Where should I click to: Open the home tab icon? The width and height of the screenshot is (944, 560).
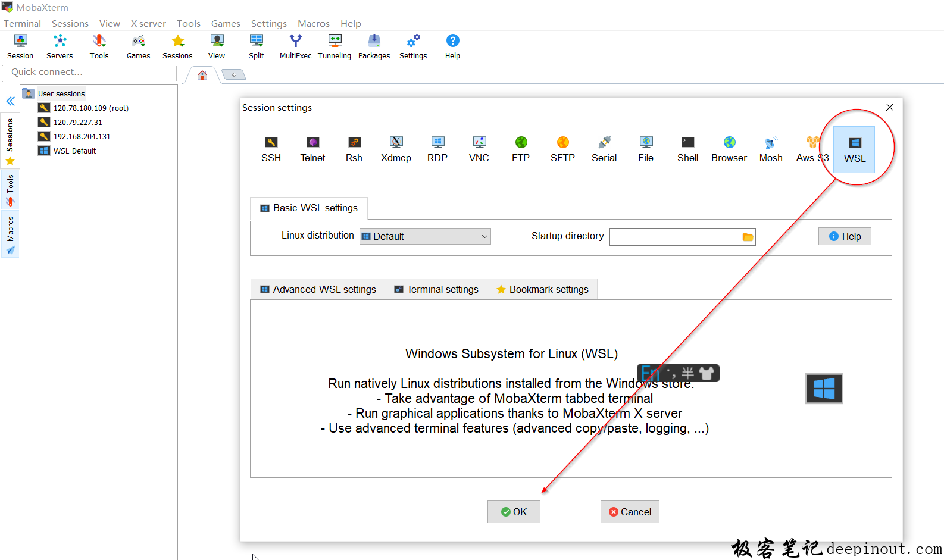(x=202, y=75)
